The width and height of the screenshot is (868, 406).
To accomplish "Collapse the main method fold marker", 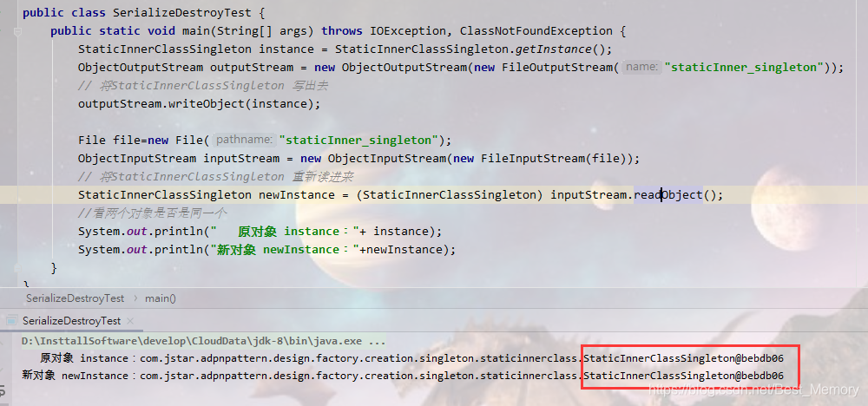I will point(17,31).
